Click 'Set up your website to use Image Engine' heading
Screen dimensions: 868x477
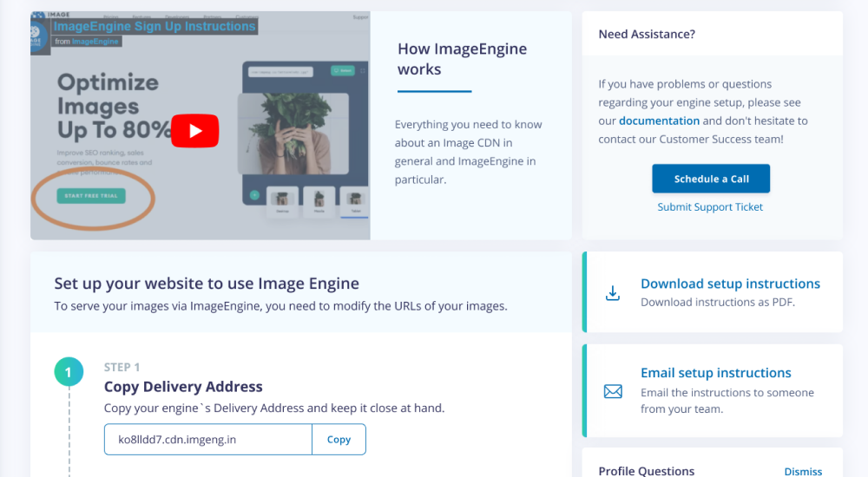(x=207, y=284)
